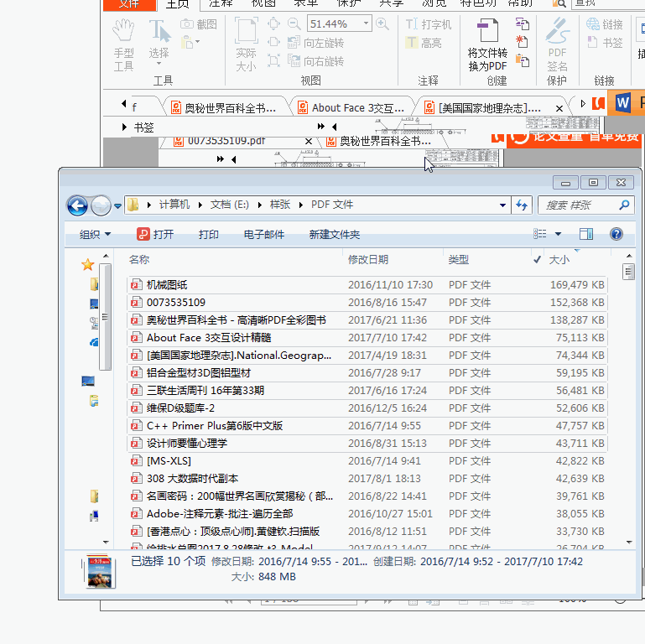Select the 机械图纸 file
The height and width of the screenshot is (644, 645).
pyautogui.click(x=367, y=284)
